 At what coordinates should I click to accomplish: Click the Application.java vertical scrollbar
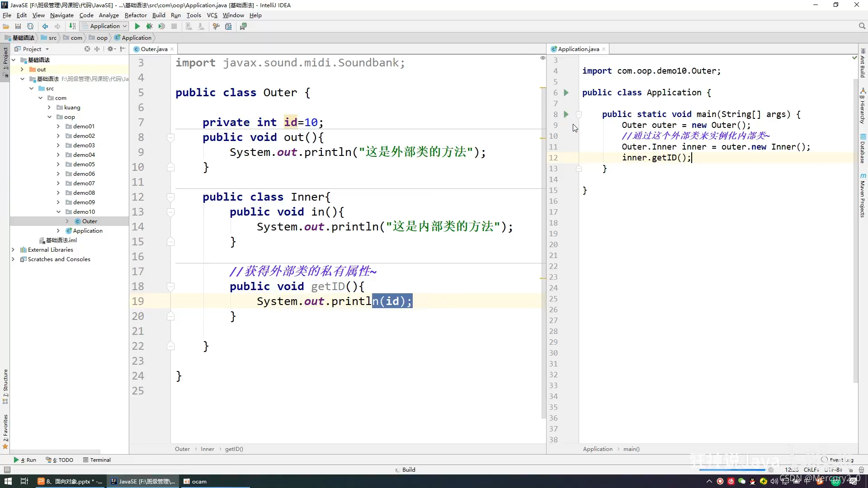coord(855,230)
